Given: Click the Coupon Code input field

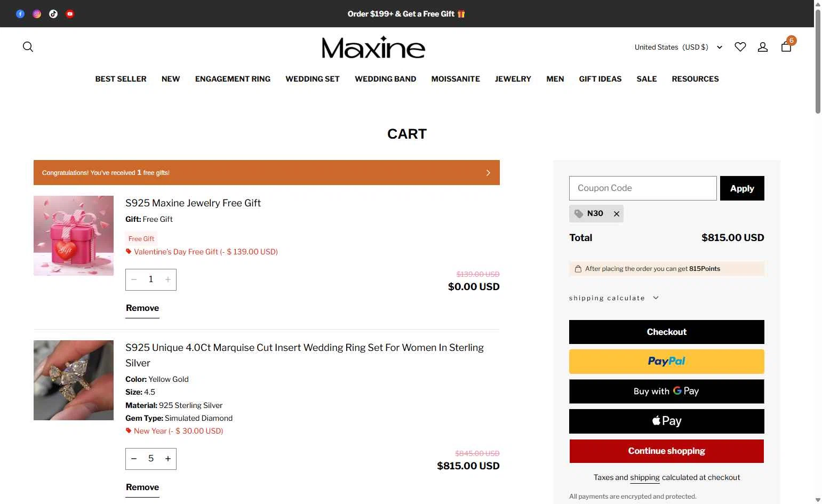Looking at the screenshot, I should (x=643, y=188).
